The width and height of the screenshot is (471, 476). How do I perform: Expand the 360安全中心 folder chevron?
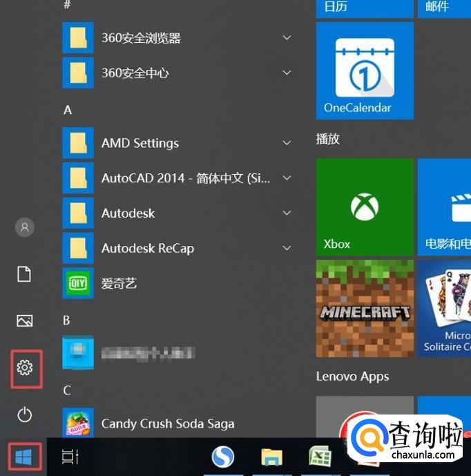coord(287,73)
